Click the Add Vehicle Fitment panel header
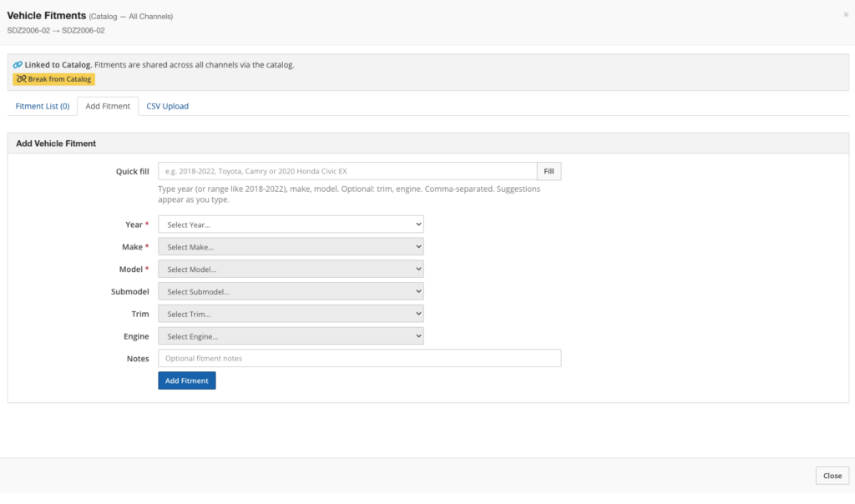This screenshot has height=504, width=855. pos(56,144)
